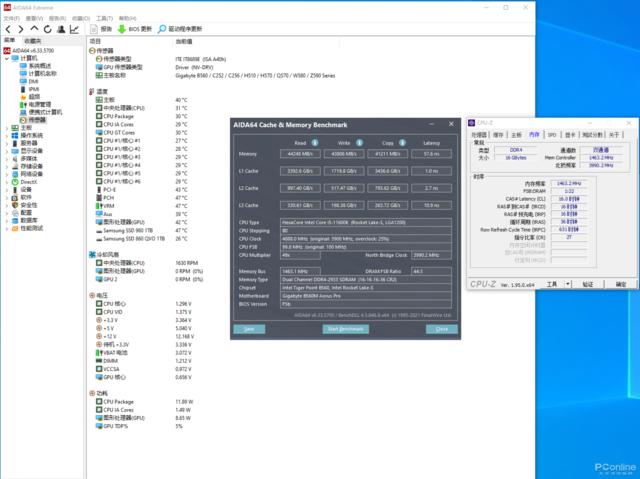Click the green BIOS 更新 arrow button

(135, 29)
